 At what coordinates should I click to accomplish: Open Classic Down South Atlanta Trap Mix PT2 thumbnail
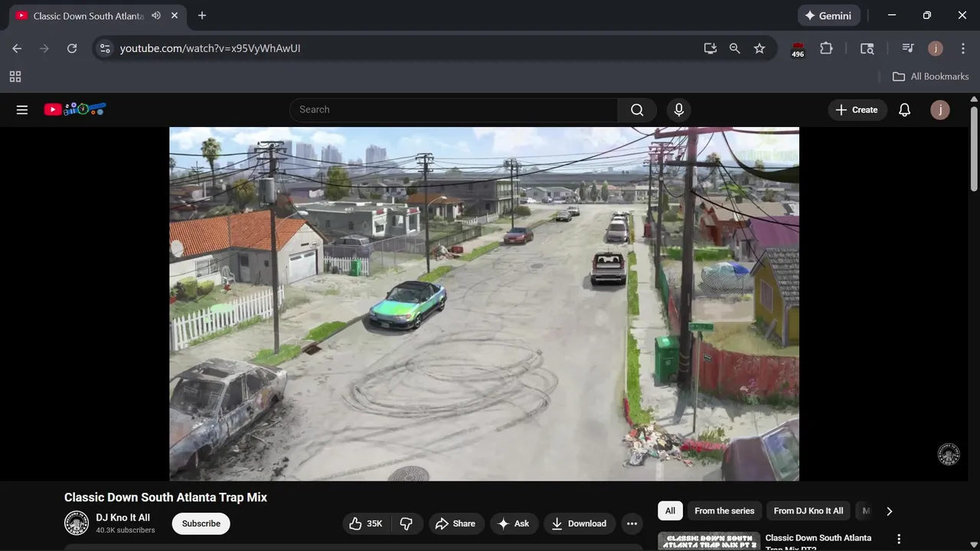coord(709,542)
